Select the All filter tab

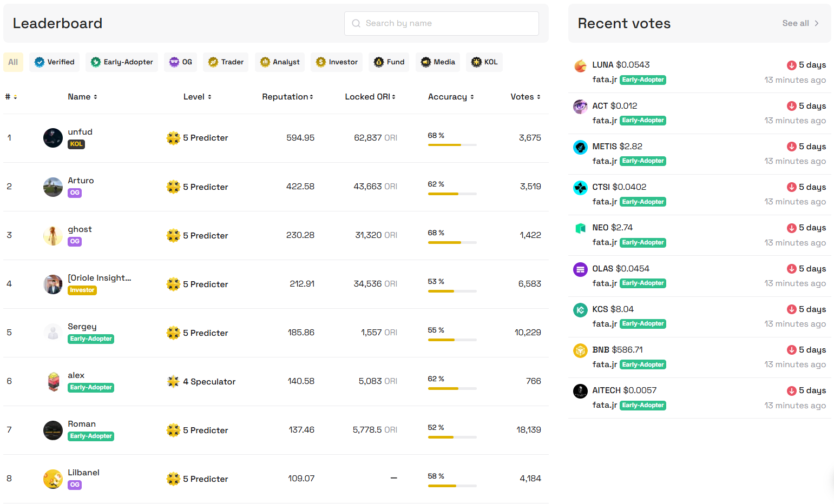[x=13, y=62]
